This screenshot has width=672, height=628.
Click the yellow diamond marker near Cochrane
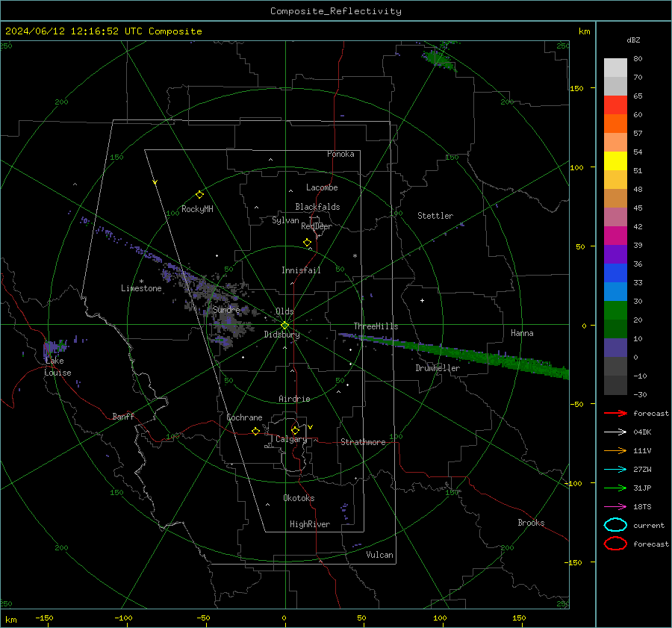click(x=255, y=431)
